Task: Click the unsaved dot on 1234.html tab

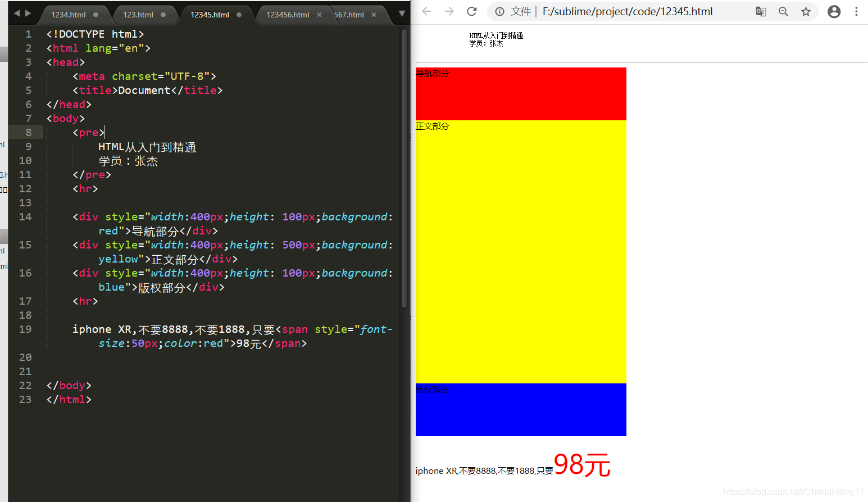Action: pyautogui.click(x=96, y=15)
